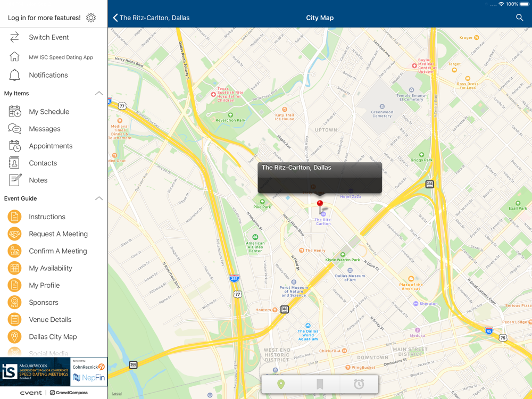This screenshot has width=532, height=399.
Task: Tap the Klyde Warren Park map marker
Action: click(x=343, y=254)
